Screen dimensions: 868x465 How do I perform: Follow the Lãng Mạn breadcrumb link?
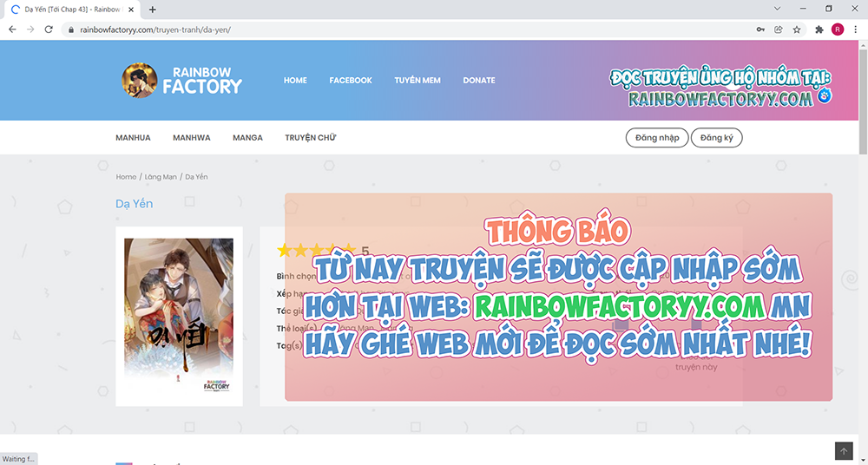161,177
